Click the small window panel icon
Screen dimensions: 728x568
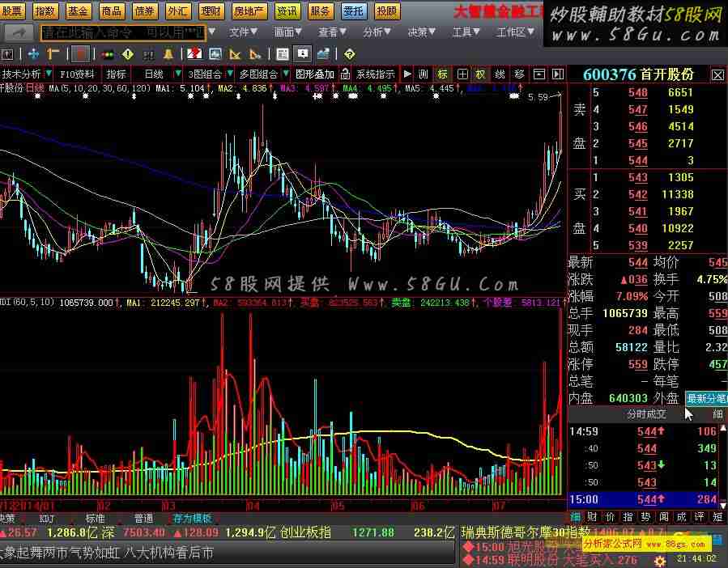539,74
